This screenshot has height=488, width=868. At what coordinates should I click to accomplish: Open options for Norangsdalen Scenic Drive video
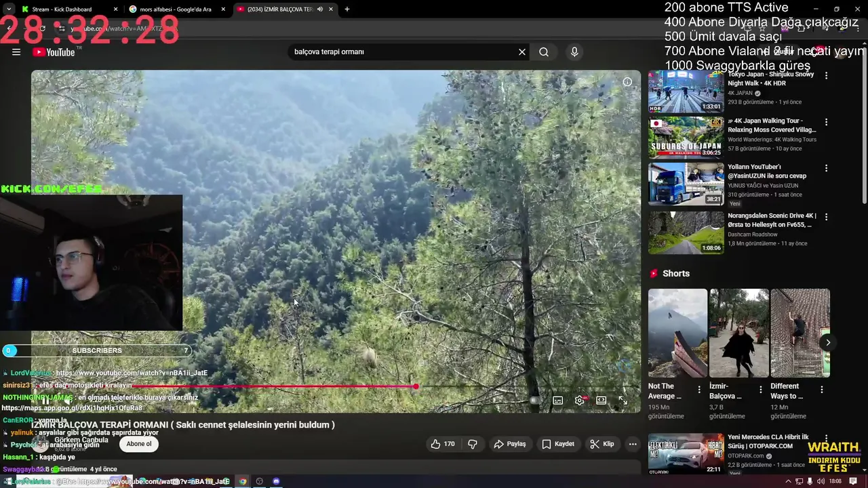[826, 217]
